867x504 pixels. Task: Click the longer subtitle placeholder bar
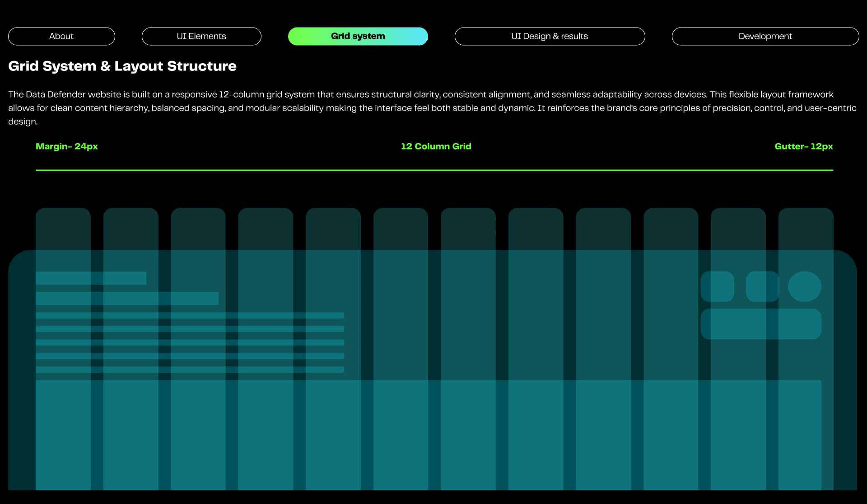pos(127,298)
